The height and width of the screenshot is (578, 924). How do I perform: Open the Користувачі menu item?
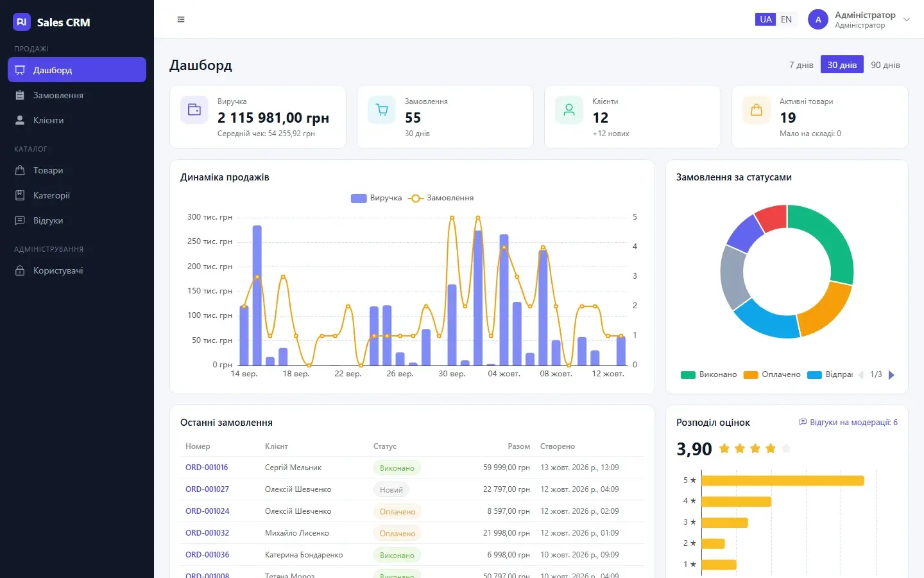point(77,270)
